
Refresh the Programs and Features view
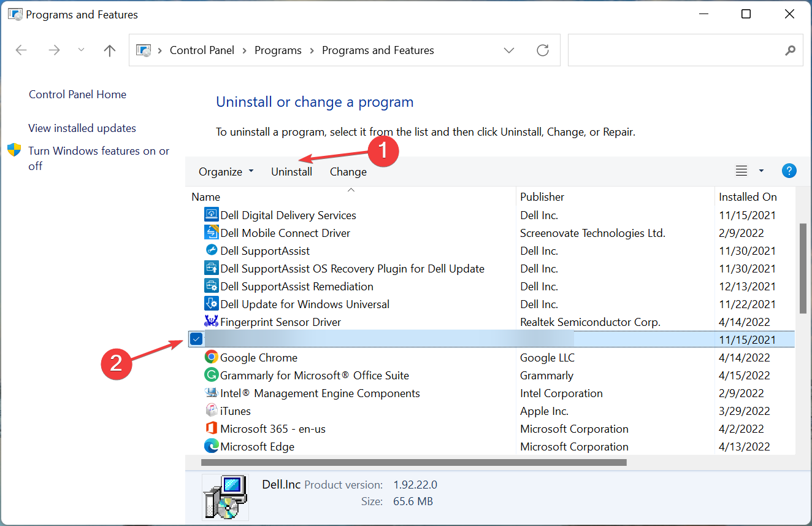point(542,50)
